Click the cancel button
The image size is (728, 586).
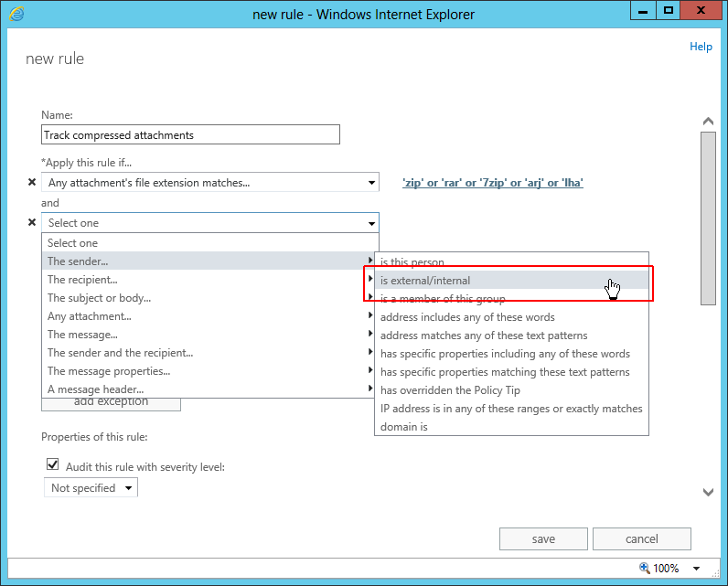642,538
